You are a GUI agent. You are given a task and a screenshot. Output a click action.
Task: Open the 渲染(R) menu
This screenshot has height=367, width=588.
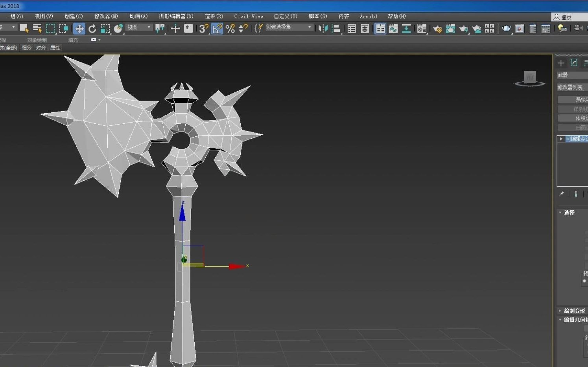point(214,16)
